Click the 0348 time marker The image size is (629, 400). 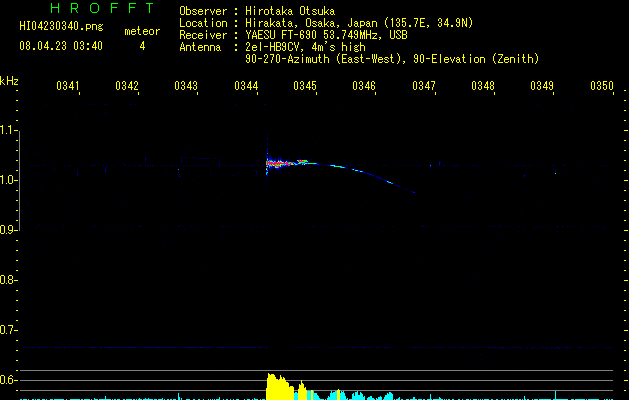[483, 86]
